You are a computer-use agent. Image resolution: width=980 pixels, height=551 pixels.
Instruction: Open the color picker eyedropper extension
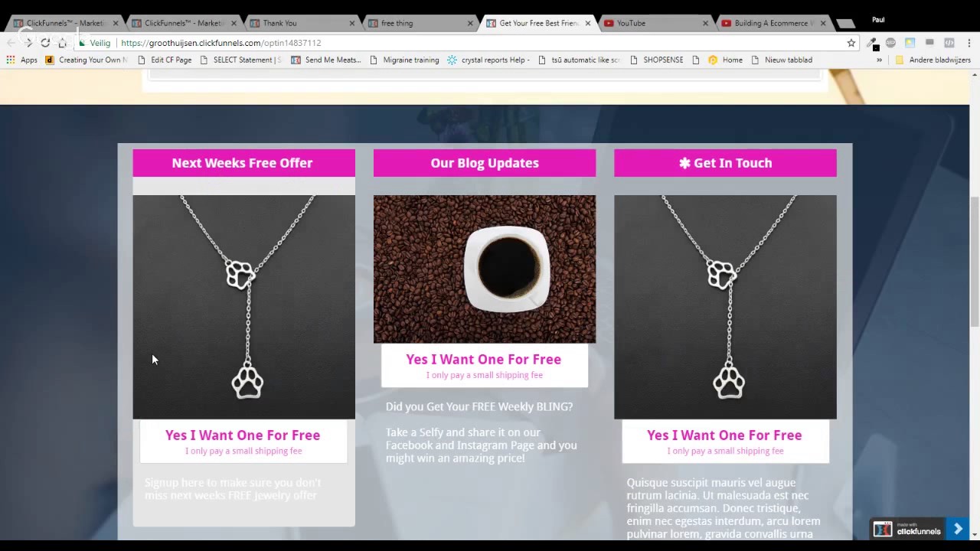tap(872, 44)
